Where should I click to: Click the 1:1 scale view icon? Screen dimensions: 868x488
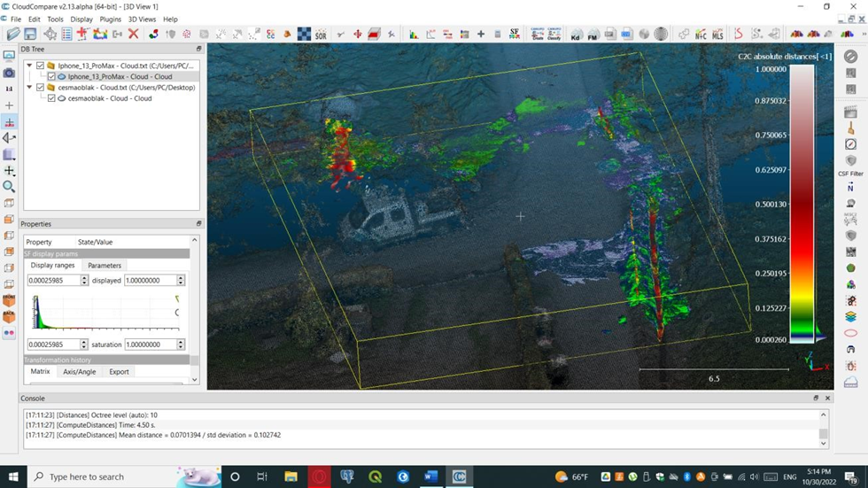point(9,89)
